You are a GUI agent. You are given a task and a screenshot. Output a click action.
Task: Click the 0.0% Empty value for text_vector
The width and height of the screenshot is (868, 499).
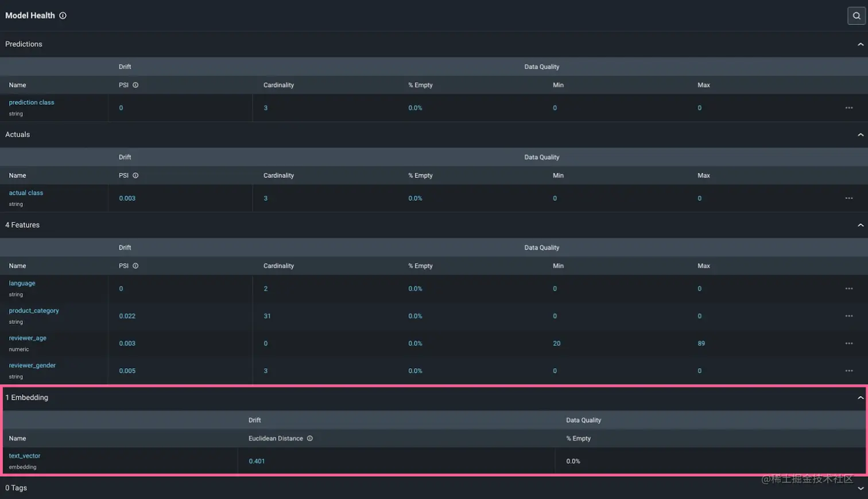(x=573, y=461)
